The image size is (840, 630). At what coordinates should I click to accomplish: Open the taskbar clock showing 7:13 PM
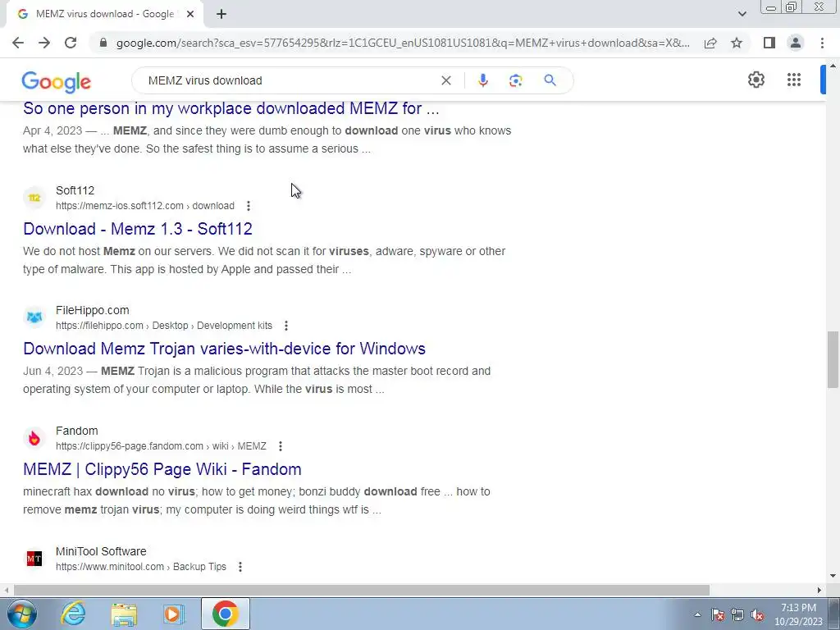click(x=798, y=614)
